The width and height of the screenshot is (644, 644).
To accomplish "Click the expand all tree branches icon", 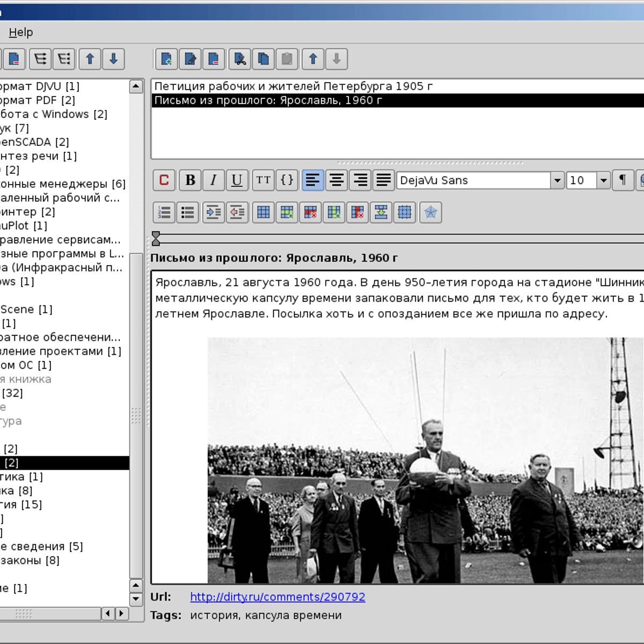I will [x=40, y=59].
